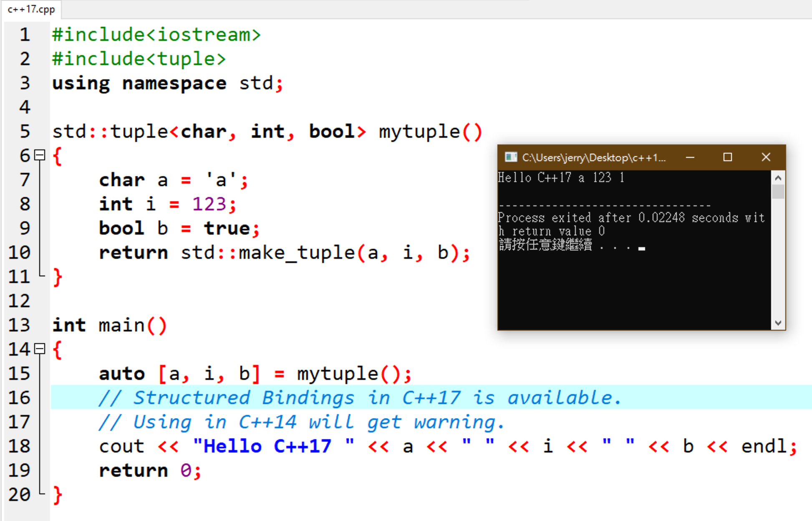The width and height of the screenshot is (812, 521).
Task: Click endl at the end of line 18
Action: (x=764, y=446)
